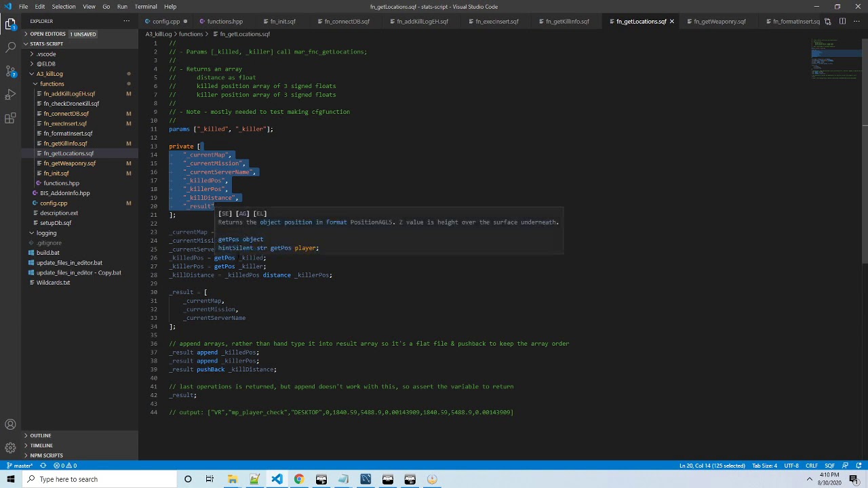The height and width of the screenshot is (488, 868).
Task: Expand the @ELDB folder
Action: tap(80, 64)
